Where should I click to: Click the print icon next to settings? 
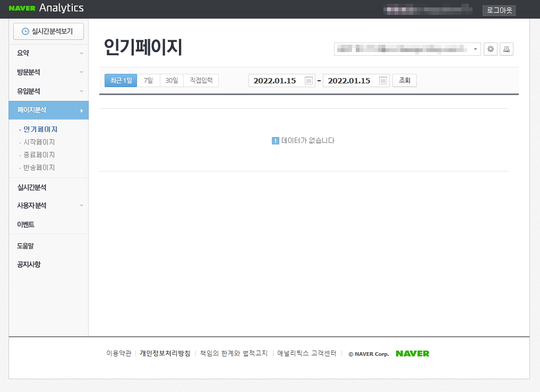[x=506, y=49]
